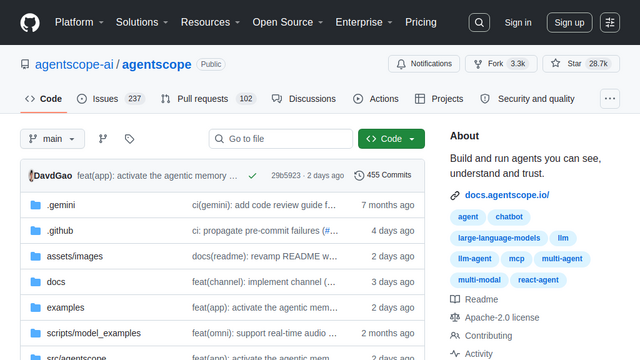Switch to the Pull requests tab
The image size is (640, 360).
[208, 99]
